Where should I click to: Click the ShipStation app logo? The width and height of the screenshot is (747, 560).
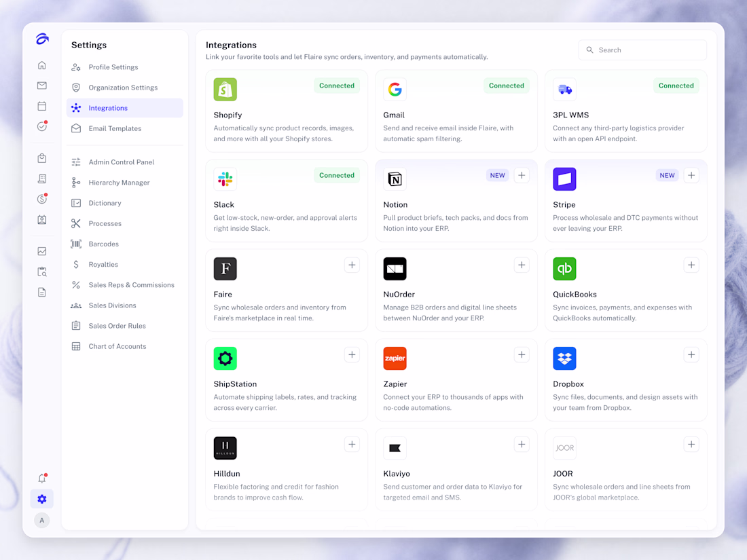click(x=225, y=358)
